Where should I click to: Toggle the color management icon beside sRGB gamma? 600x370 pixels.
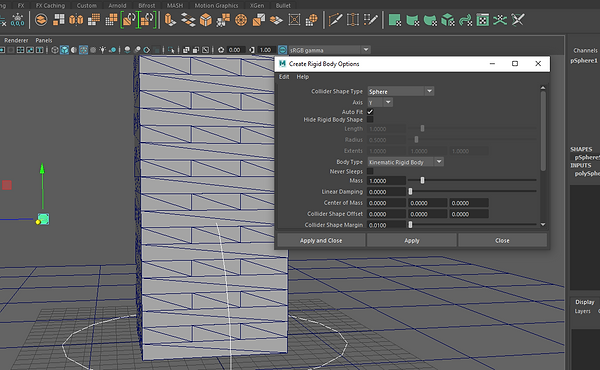[x=282, y=50]
